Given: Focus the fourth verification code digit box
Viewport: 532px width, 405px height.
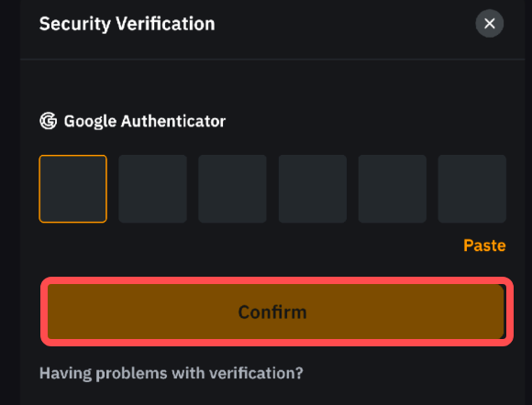Looking at the screenshot, I should tap(313, 189).
